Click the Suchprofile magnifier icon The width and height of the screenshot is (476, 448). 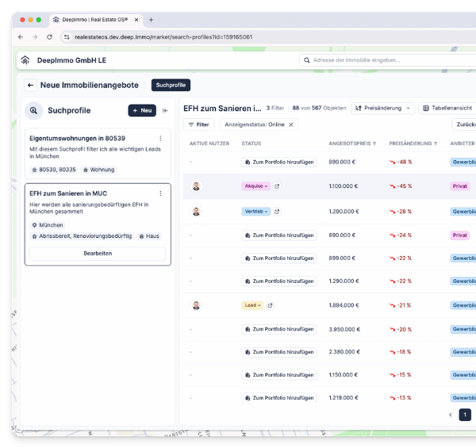[33, 110]
